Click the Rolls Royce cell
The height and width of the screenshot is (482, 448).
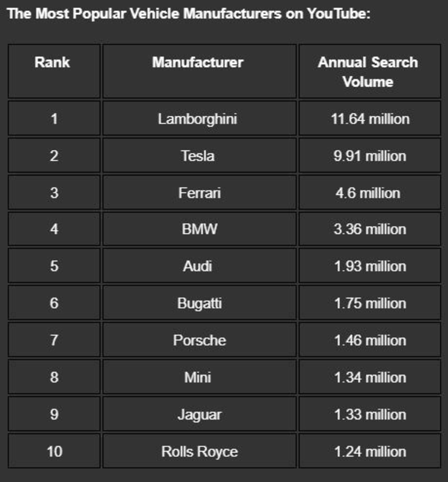click(199, 451)
